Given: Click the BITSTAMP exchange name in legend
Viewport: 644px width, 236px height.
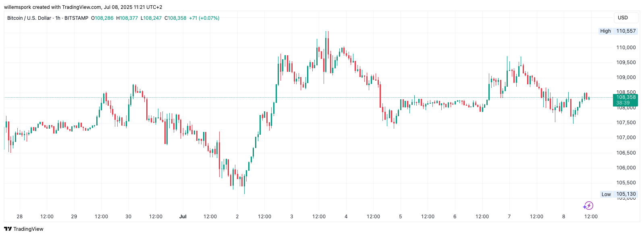Looking at the screenshot, I should point(76,18).
